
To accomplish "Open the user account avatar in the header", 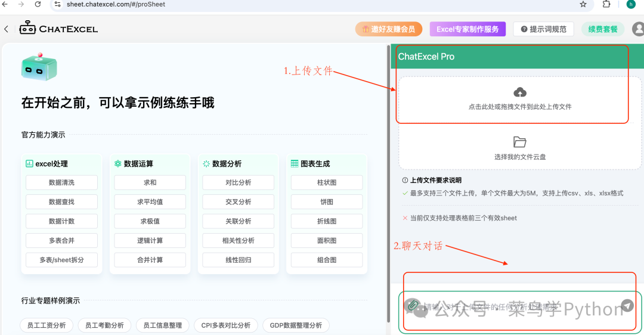I will (638, 29).
